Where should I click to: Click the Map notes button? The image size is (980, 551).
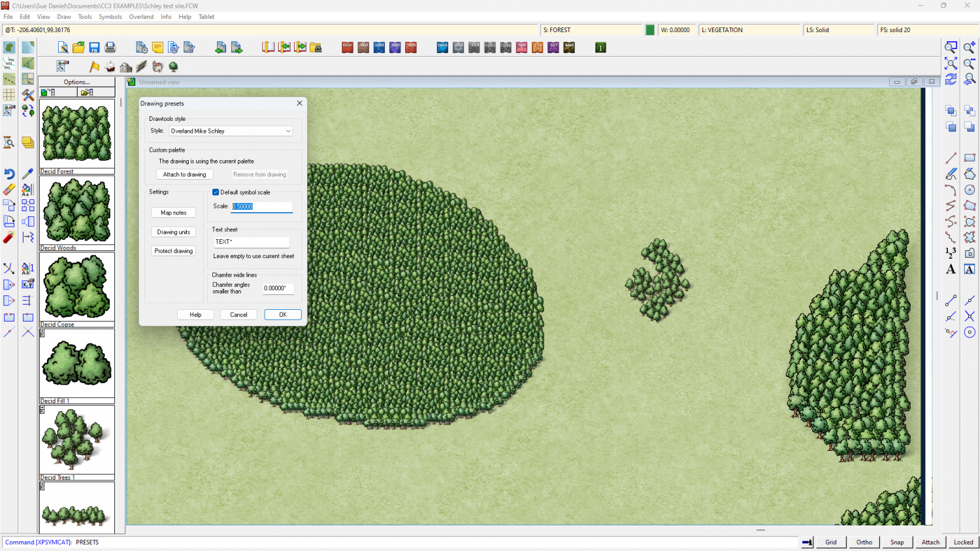pos(174,212)
